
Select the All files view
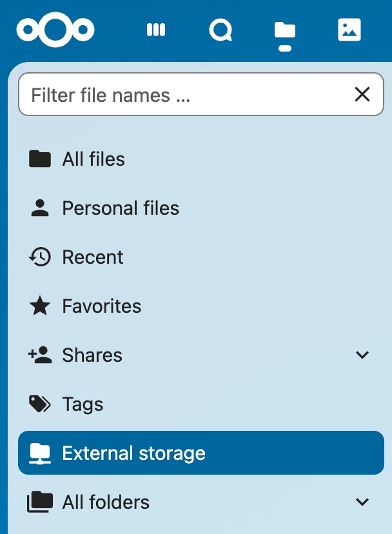[93, 159]
